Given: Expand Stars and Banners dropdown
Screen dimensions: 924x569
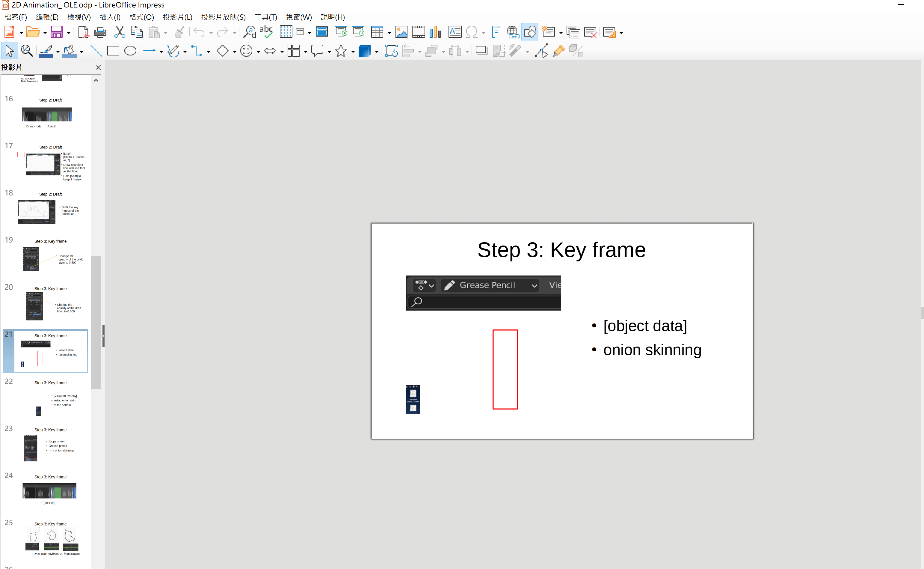Looking at the screenshot, I should click(353, 52).
